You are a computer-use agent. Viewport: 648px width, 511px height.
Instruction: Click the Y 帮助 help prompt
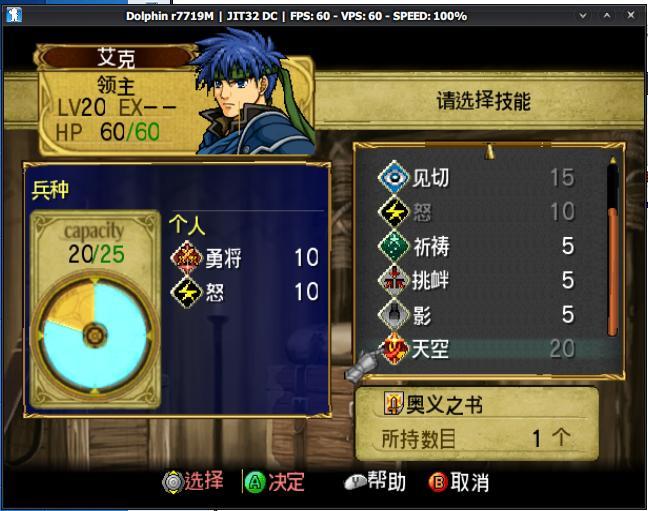click(x=375, y=482)
